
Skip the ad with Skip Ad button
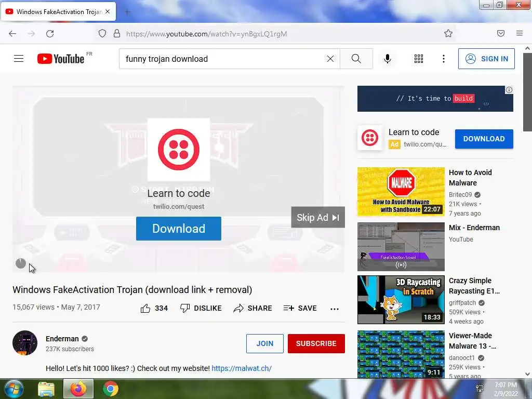[318, 217]
